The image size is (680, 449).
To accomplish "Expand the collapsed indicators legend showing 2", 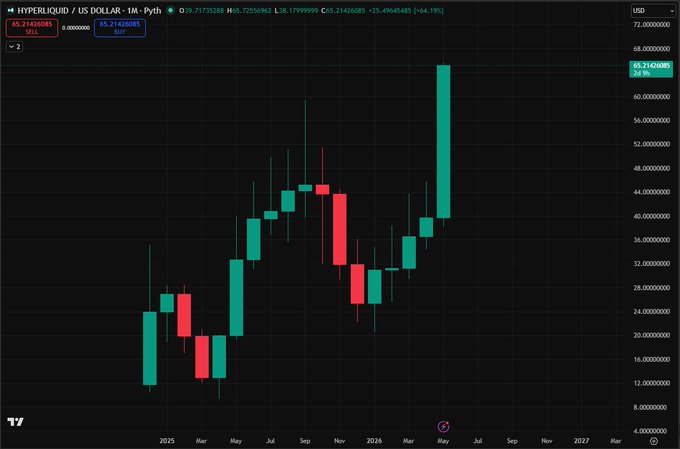I will pyautogui.click(x=14, y=46).
